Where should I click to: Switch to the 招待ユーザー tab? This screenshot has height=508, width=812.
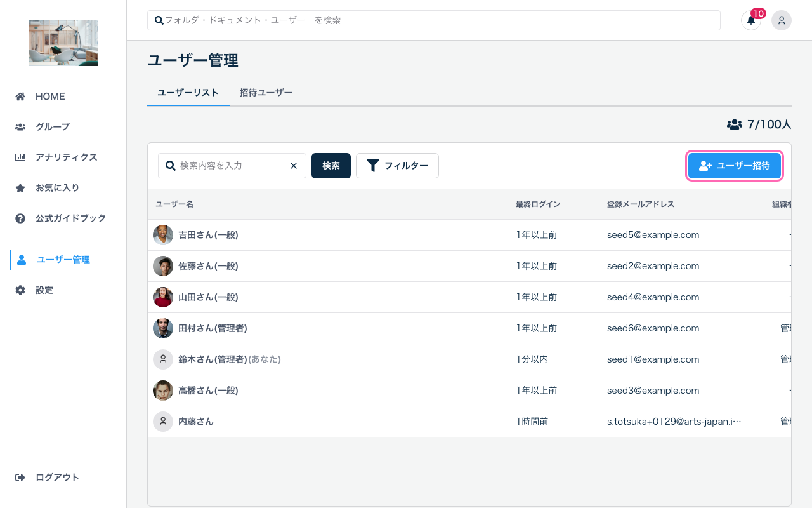coord(266,92)
